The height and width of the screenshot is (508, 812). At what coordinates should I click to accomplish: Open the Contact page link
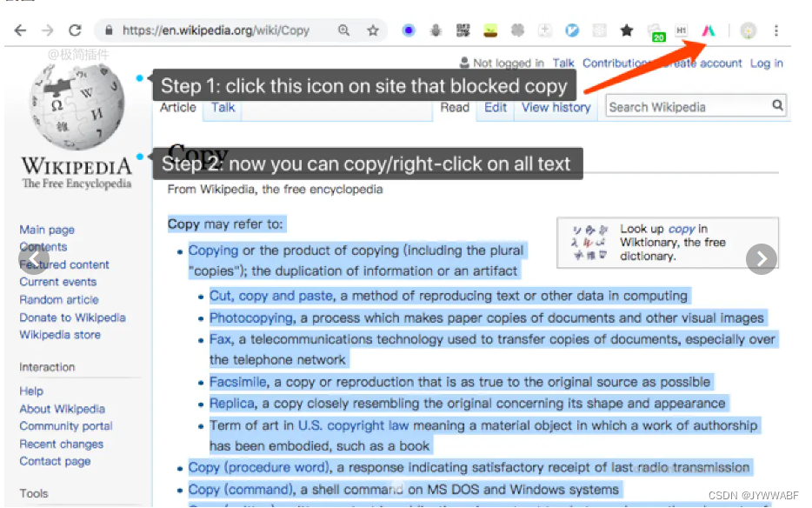[x=55, y=461]
